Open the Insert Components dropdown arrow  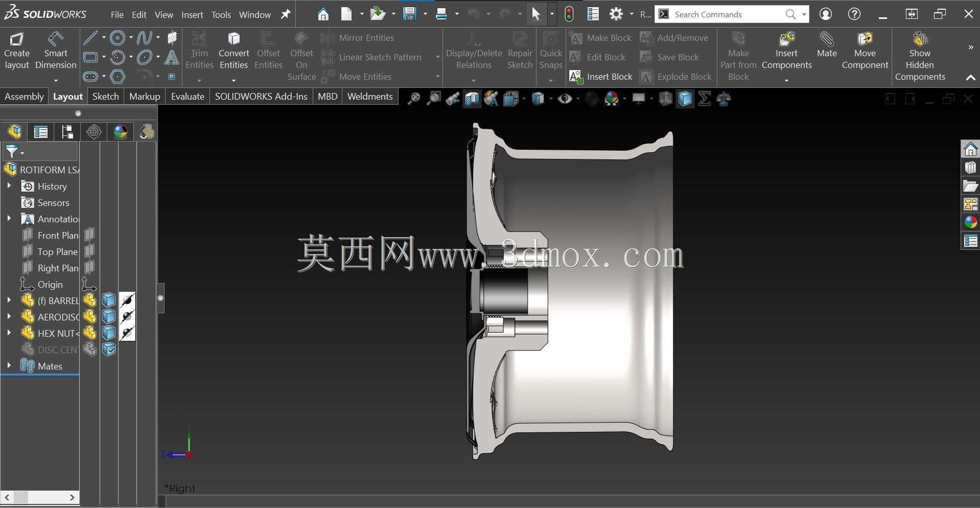pyautogui.click(x=786, y=80)
